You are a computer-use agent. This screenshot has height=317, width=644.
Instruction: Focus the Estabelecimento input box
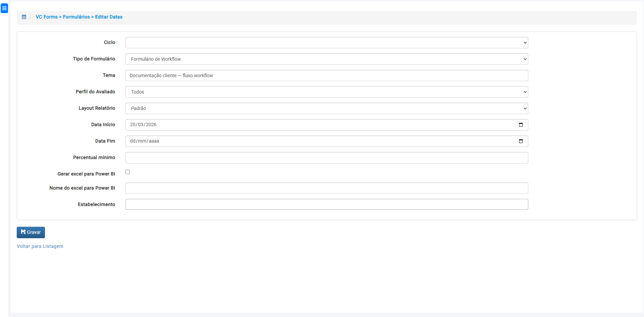tap(326, 204)
